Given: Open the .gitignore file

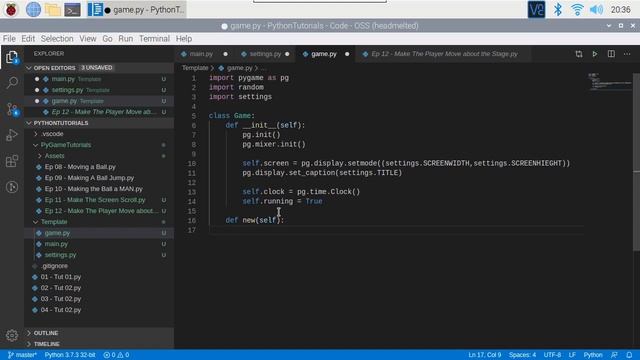Looking at the screenshot, I should tap(99, 266).
